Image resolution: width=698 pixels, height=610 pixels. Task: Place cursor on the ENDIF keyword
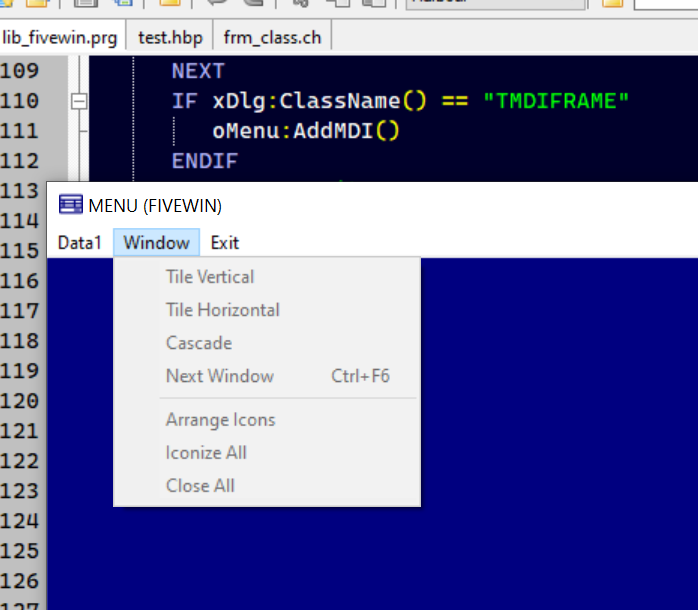pos(205,161)
